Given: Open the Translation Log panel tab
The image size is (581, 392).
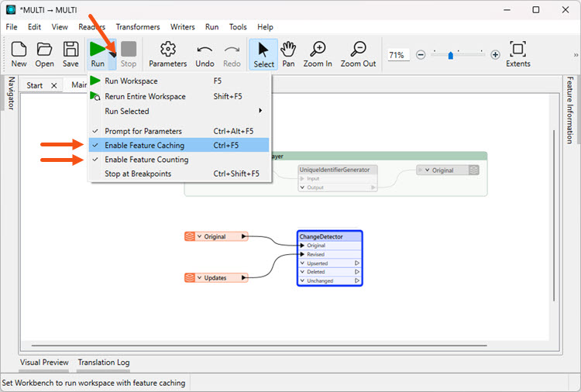Looking at the screenshot, I should (x=104, y=363).
